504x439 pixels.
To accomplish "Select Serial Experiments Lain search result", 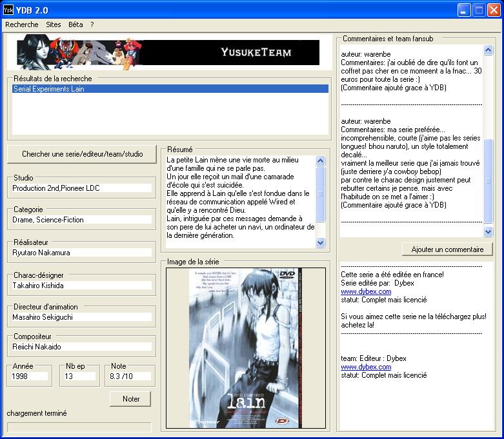I will coord(170,89).
